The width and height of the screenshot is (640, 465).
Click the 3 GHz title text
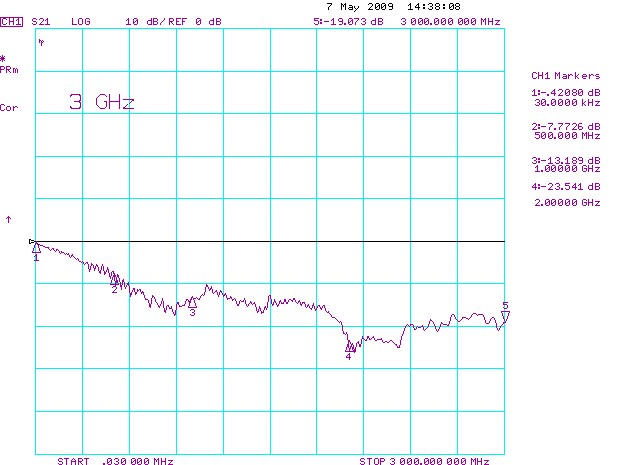pos(101,102)
